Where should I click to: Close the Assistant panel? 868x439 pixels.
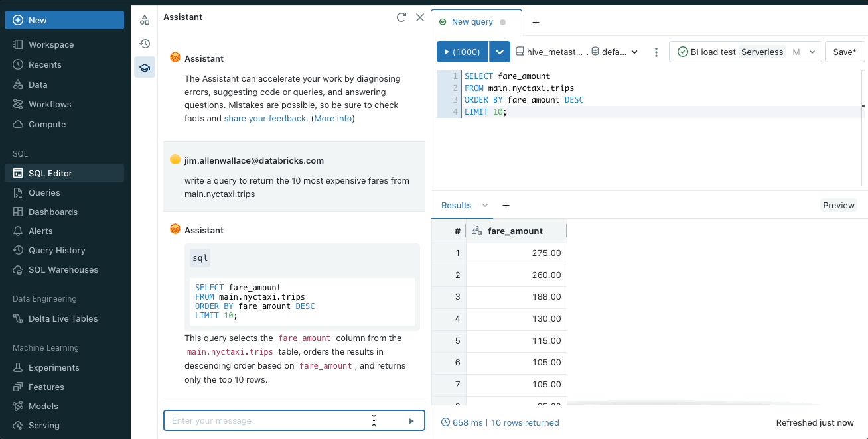[x=420, y=17]
